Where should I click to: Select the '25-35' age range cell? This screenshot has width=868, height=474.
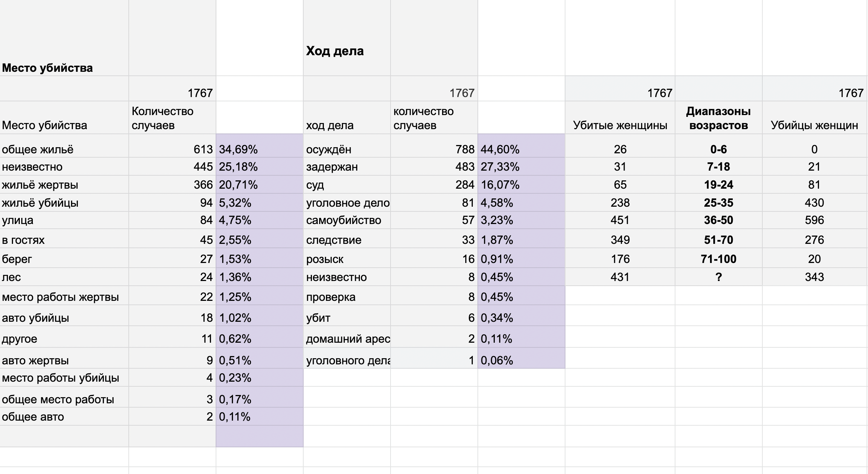click(x=718, y=202)
